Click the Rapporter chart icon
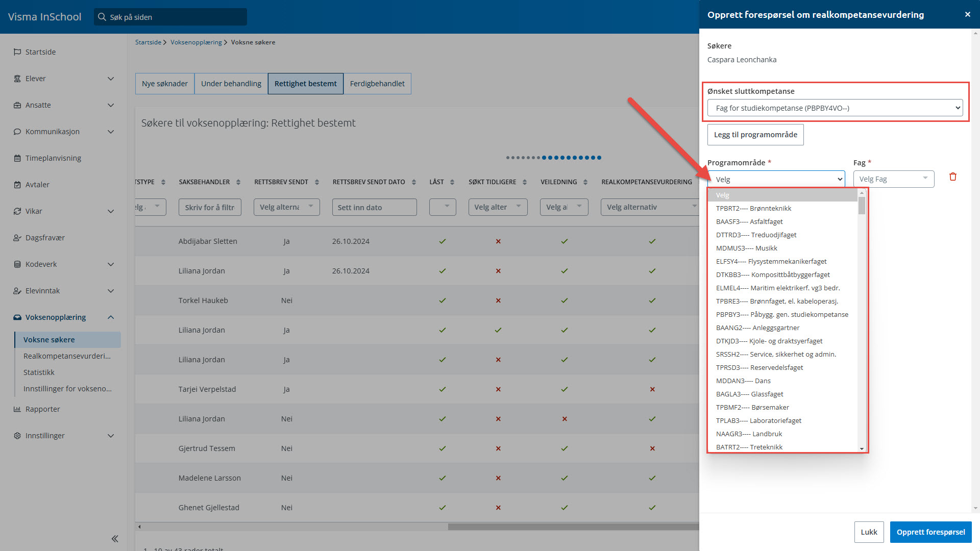 pos(17,409)
